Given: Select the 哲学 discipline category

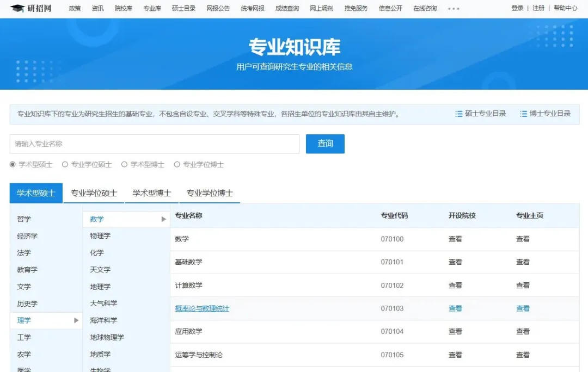Looking at the screenshot, I should pyautogui.click(x=24, y=219).
